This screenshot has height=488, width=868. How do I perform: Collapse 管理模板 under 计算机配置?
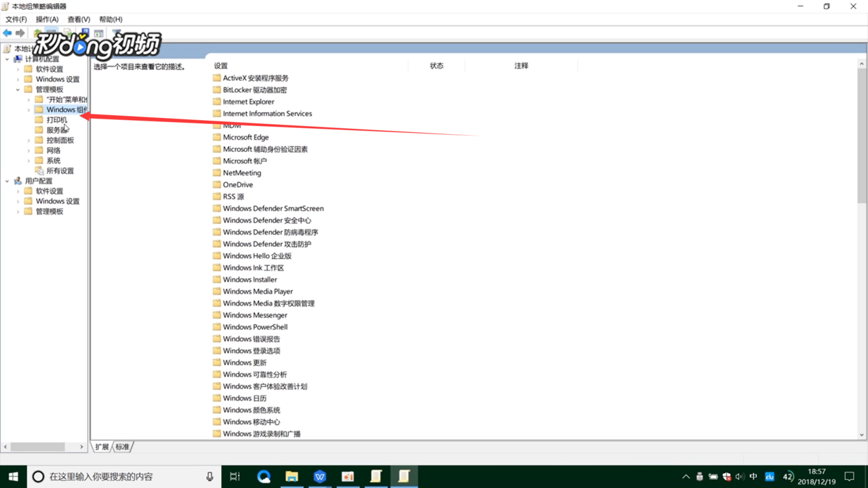point(18,89)
